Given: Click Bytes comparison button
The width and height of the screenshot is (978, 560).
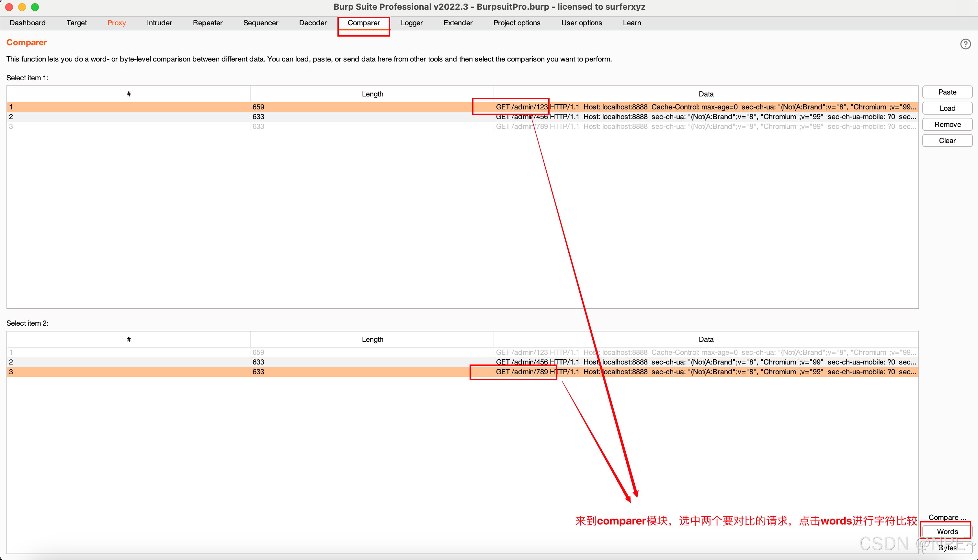Looking at the screenshot, I should (x=947, y=548).
